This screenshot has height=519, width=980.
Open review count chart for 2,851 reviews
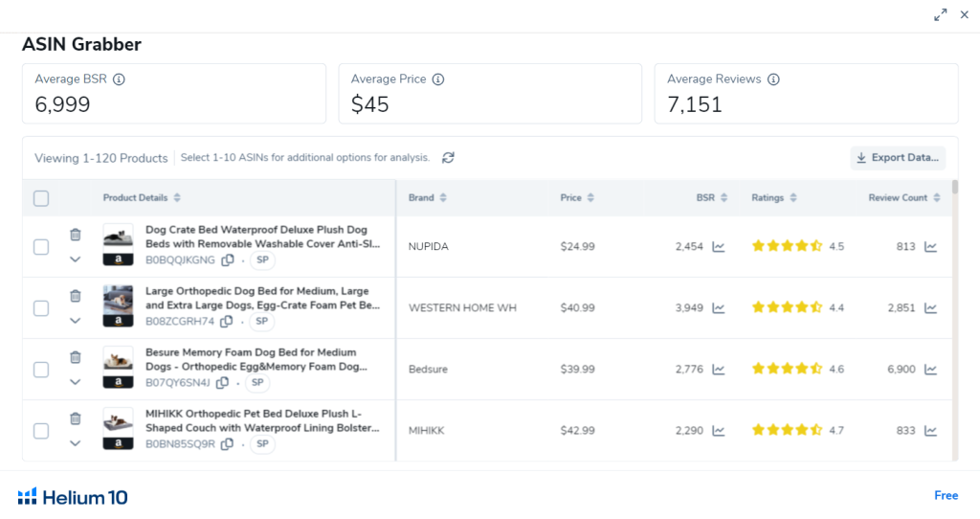[x=930, y=308]
